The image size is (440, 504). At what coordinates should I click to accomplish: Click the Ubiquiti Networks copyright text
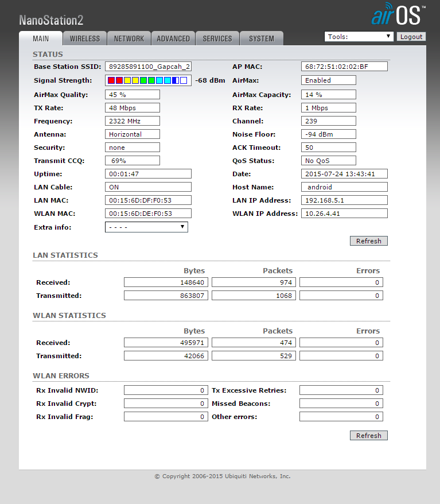[222, 476]
